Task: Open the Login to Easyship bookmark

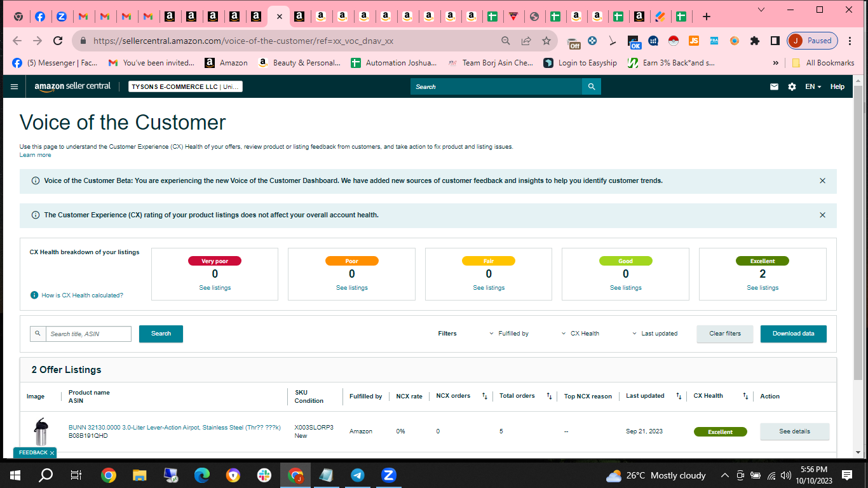Action: click(580, 63)
